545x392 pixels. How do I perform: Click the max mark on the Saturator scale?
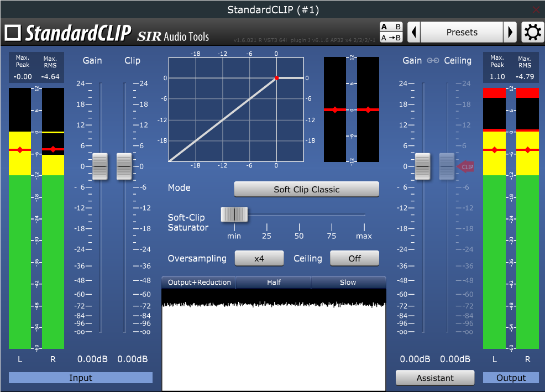click(x=364, y=236)
